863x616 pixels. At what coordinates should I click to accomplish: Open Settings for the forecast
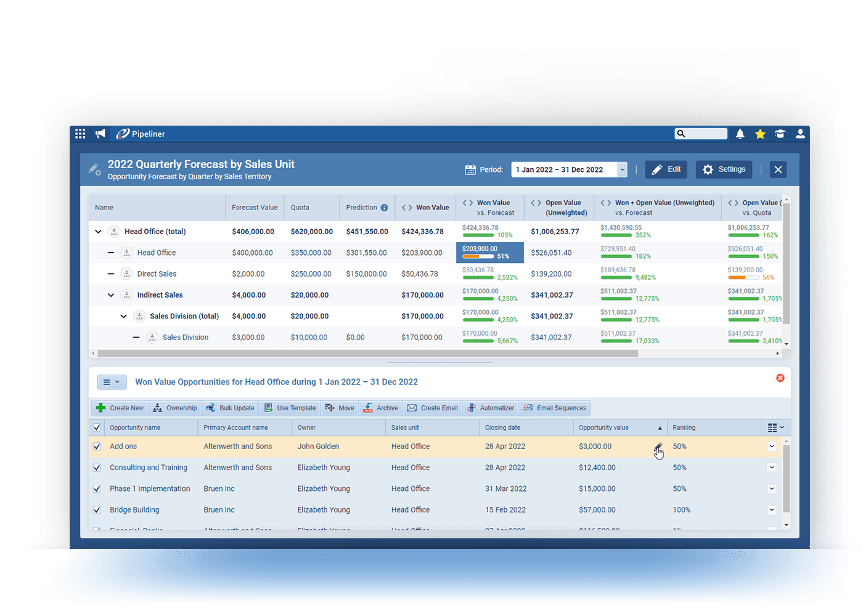tap(724, 169)
